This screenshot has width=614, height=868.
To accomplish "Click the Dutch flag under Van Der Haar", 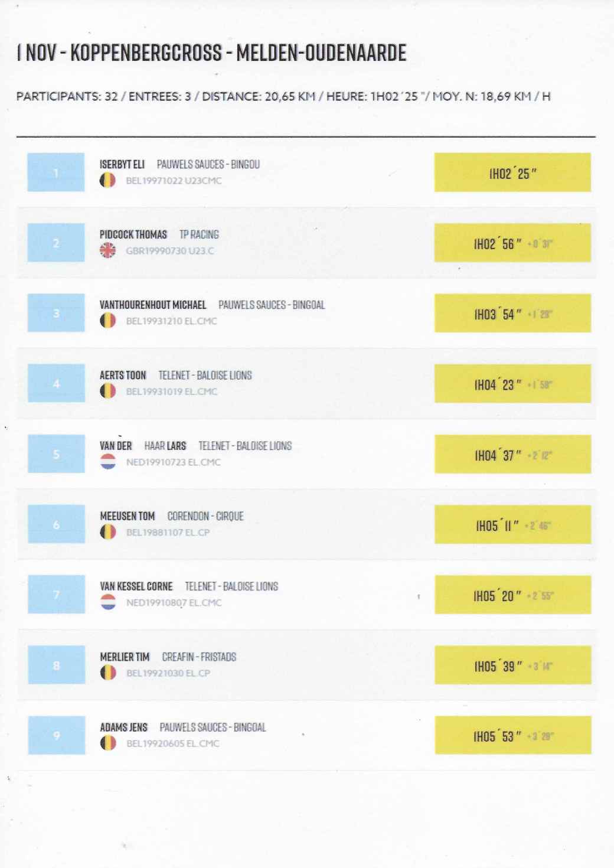I will pyautogui.click(x=108, y=462).
